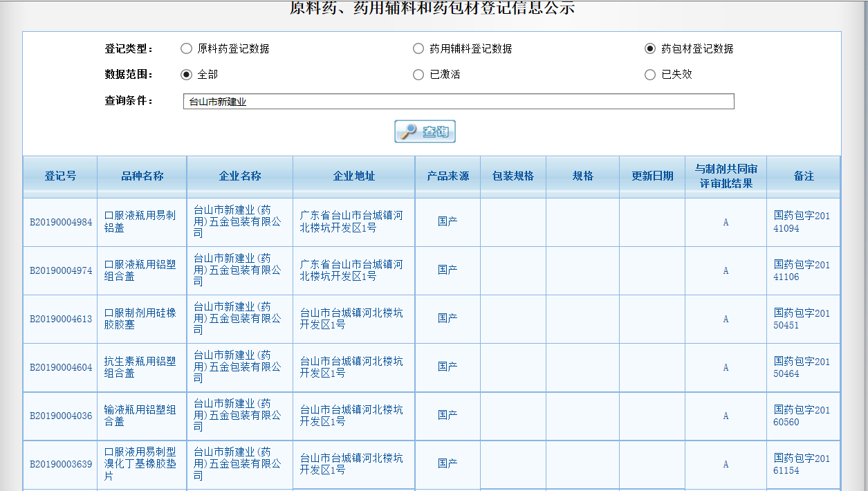The image size is (868, 491).
Task: Click the 口服制剂用硅橡胶胶塞 product link
Action: coord(141,319)
